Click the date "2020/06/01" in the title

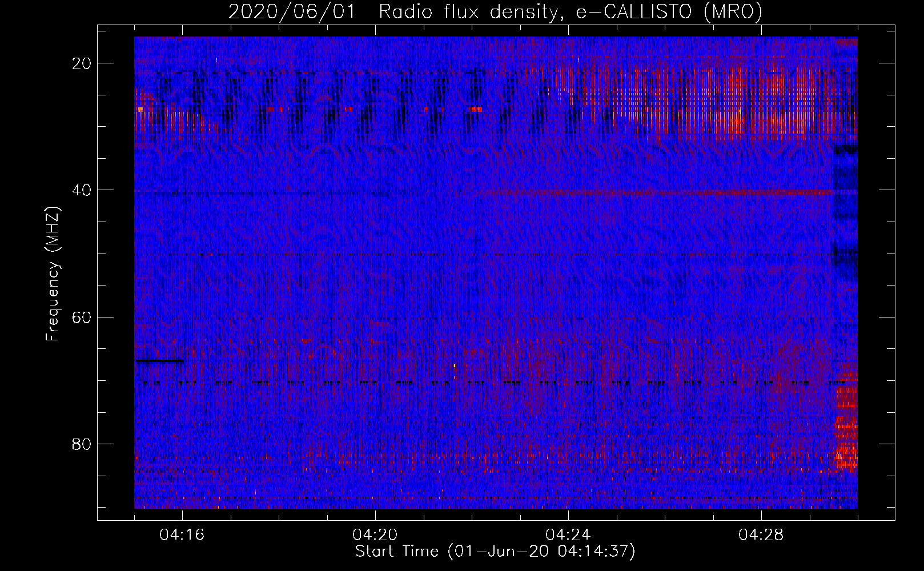[x=291, y=11]
